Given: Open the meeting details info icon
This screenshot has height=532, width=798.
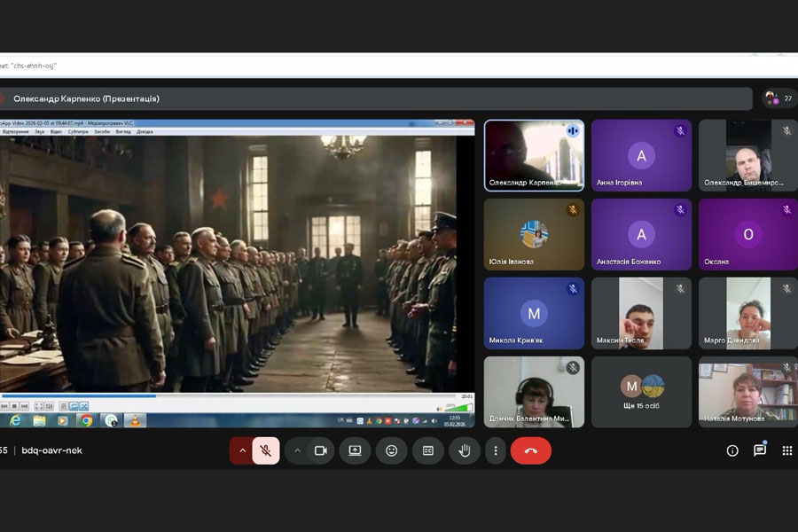Looking at the screenshot, I should click(732, 450).
